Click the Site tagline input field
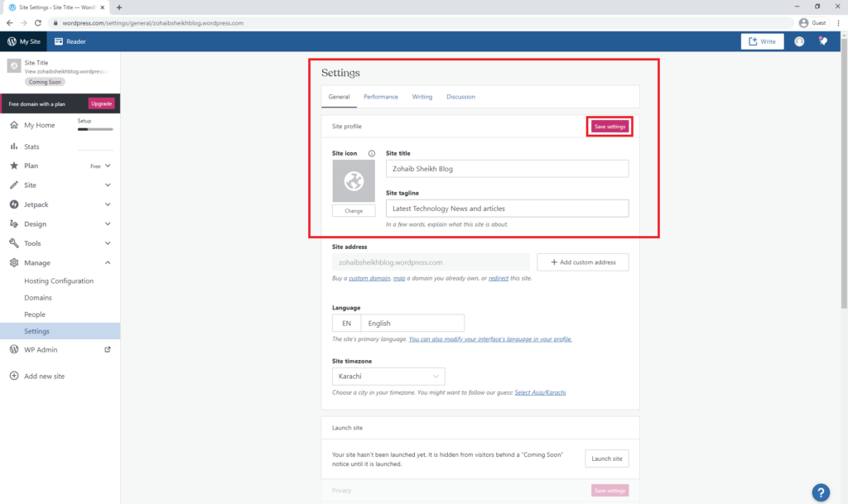This screenshot has width=848, height=504. 508,209
